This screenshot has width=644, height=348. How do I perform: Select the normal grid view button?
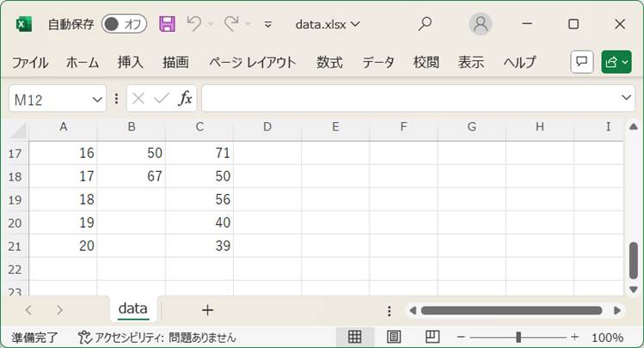354,337
